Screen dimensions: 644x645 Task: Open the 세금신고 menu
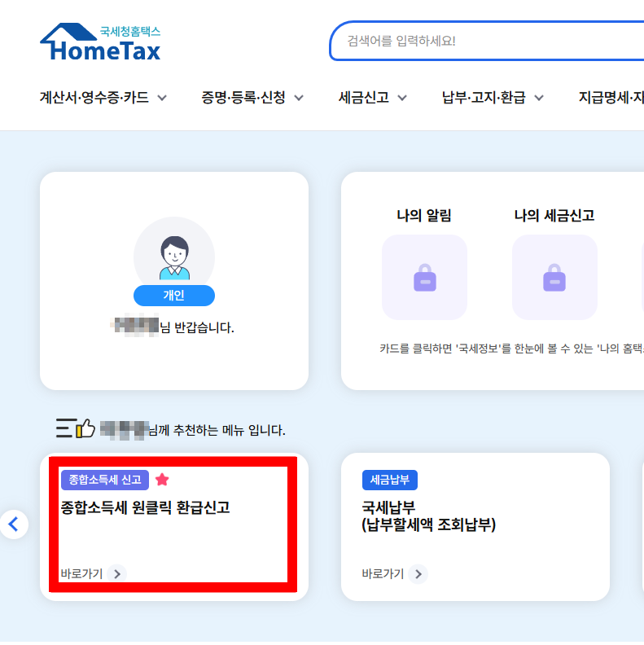pos(364,98)
